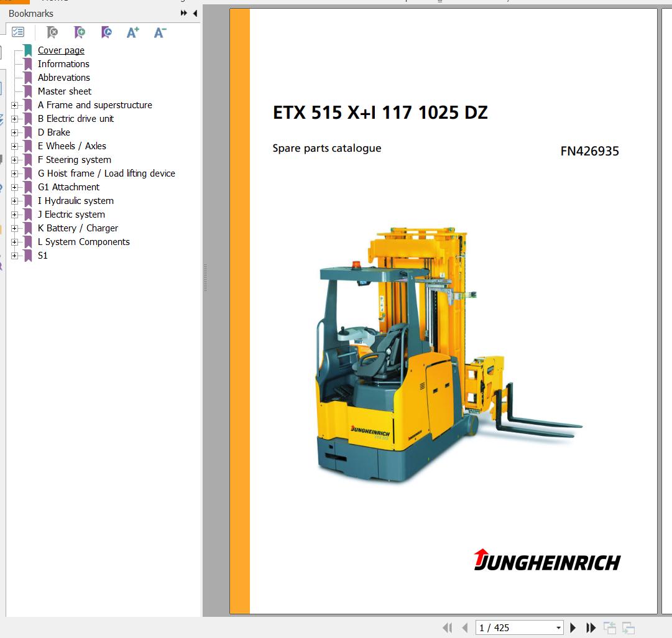Click the bookmark properties icon

tap(106, 32)
